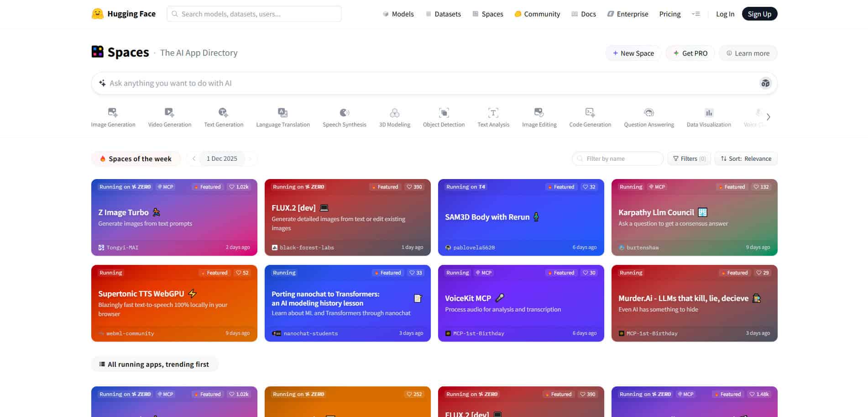Screen dimensions: 868x417
Task: Click the Learn more button
Action: 748,53
